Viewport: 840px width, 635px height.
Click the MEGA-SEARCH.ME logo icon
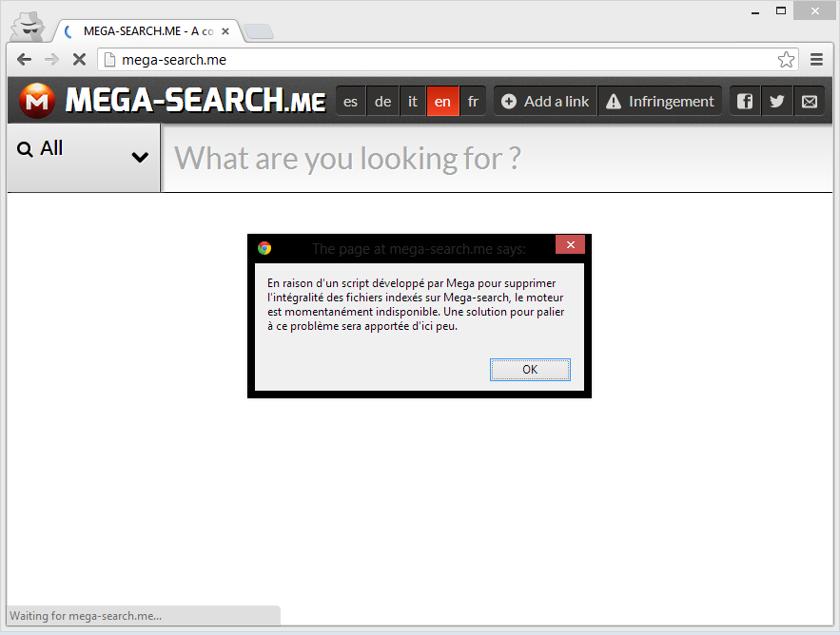(x=36, y=101)
